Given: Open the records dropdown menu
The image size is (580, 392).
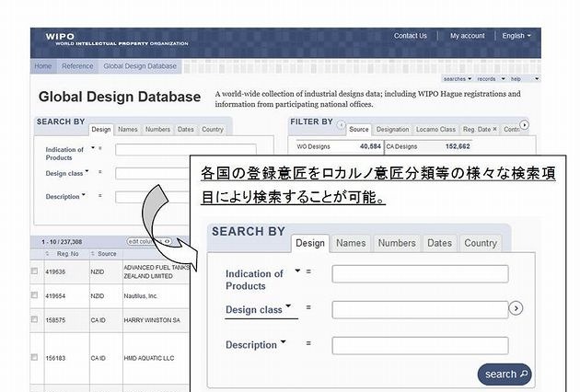Looking at the screenshot, I should point(491,79).
